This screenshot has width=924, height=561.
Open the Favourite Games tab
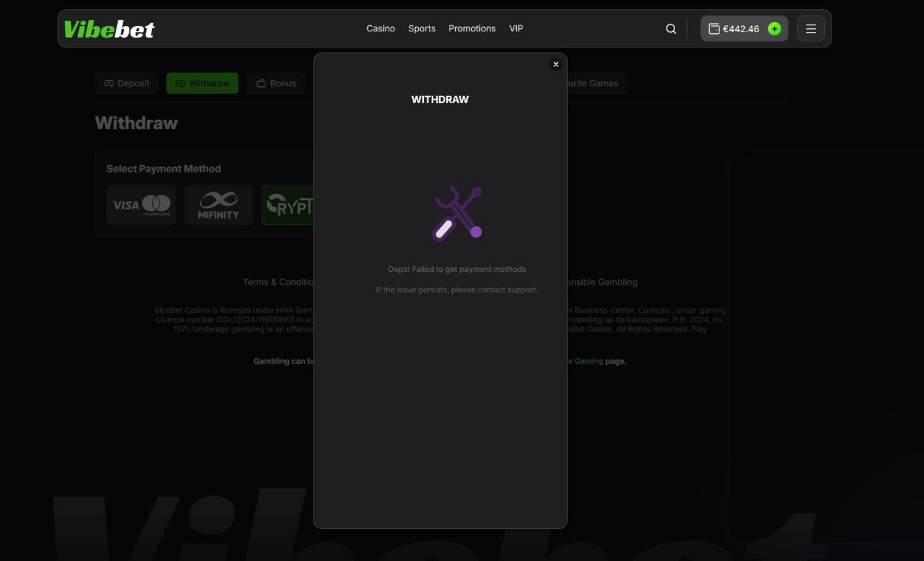(596, 83)
